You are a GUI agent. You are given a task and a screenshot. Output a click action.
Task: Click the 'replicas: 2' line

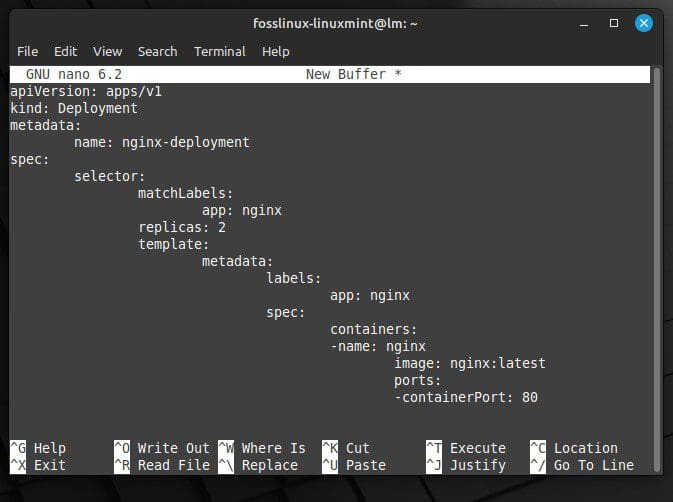(x=182, y=227)
